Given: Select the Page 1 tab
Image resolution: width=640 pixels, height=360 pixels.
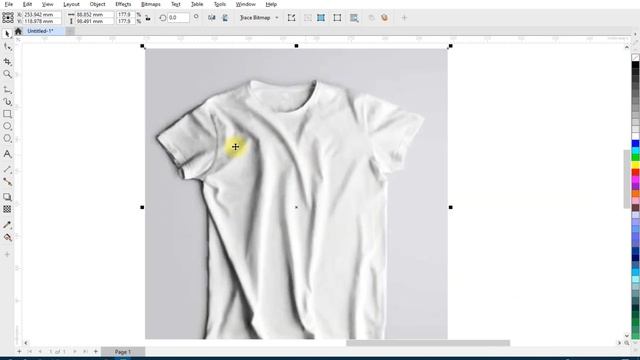Looking at the screenshot, I should tap(123, 351).
